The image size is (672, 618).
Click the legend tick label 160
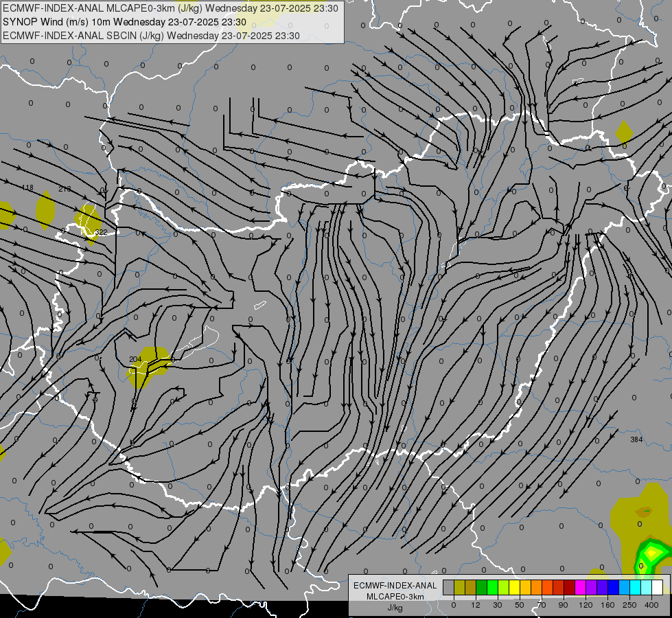coord(607,605)
